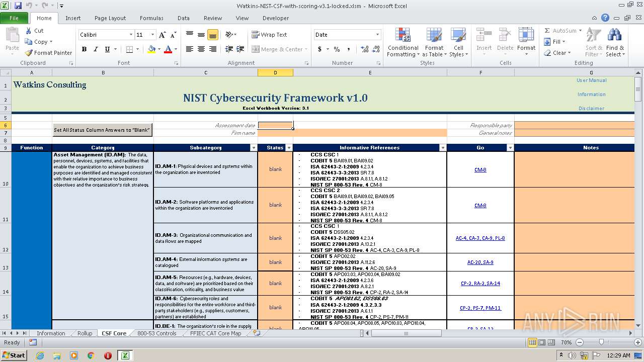
Task: Open the Go column filter dropdown
Action: (510, 148)
